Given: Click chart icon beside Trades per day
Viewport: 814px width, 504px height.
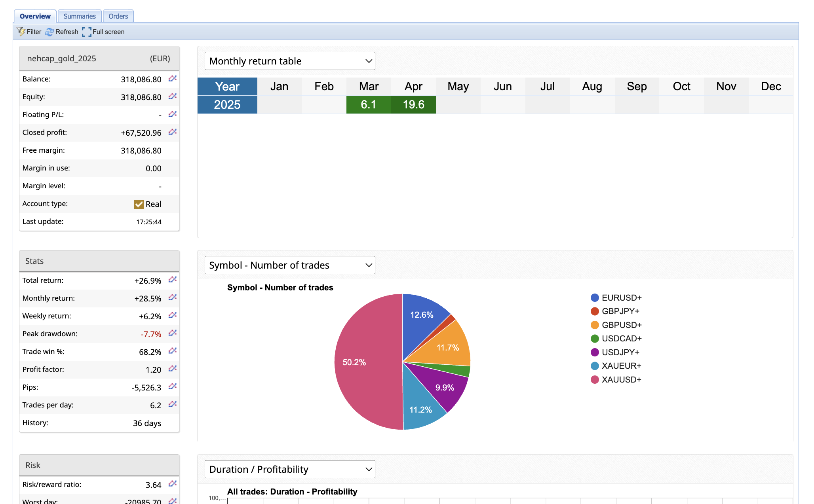Looking at the screenshot, I should pos(172,404).
